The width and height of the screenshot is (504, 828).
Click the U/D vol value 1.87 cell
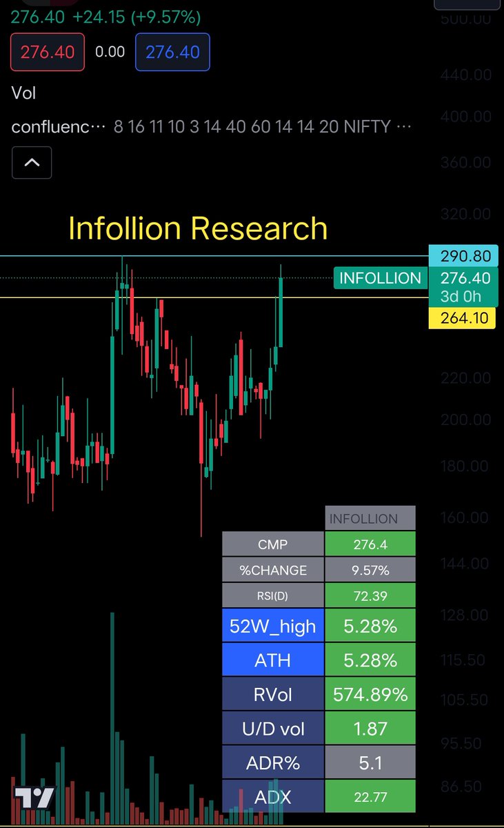click(x=370, y=729)
